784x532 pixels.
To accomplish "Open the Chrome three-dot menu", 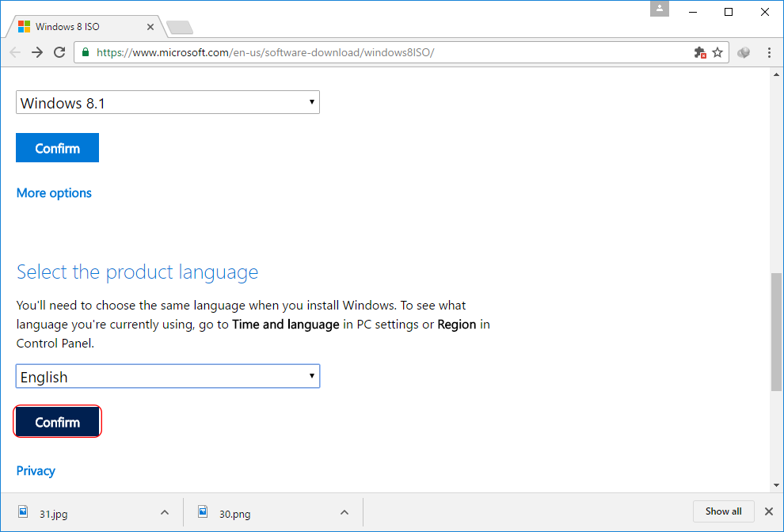I will coord(769,52).
